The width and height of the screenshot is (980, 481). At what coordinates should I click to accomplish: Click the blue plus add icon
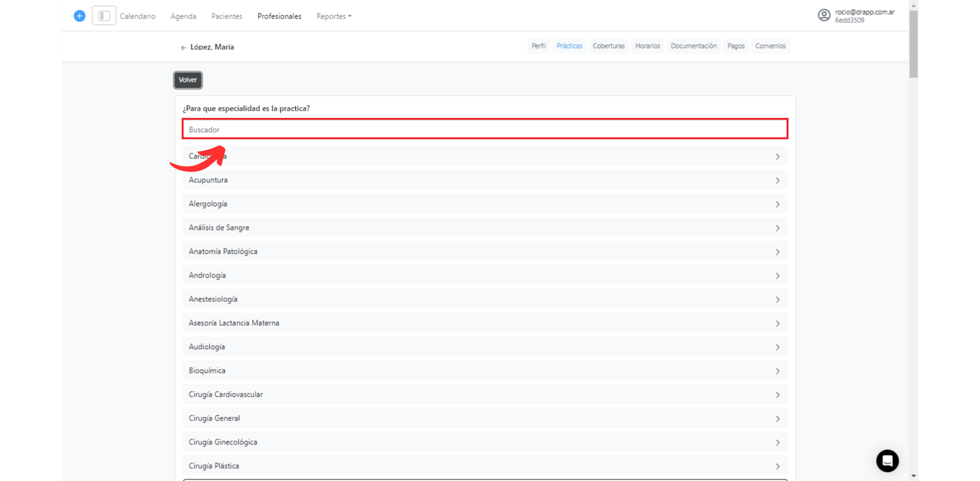pos(80,16)
